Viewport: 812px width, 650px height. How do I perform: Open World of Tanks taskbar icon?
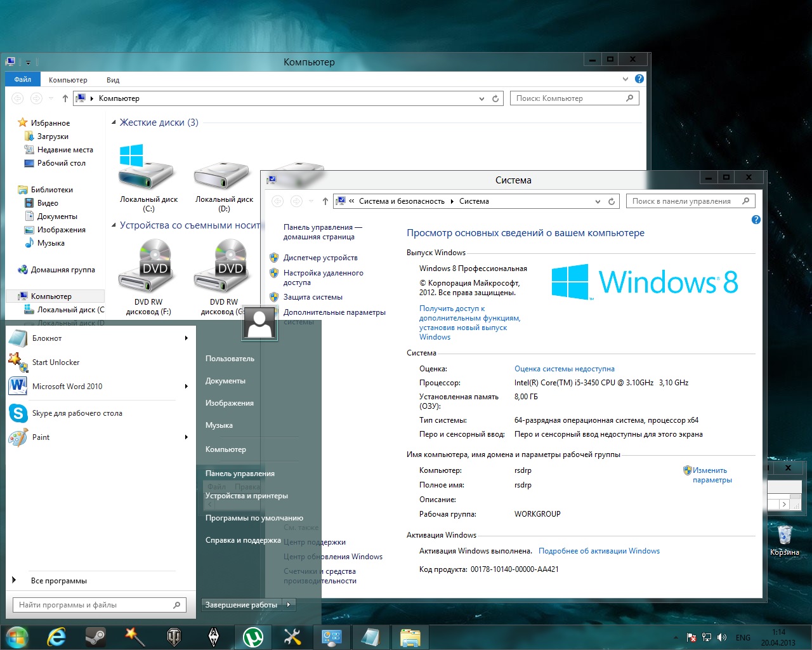tap(174, 637)
